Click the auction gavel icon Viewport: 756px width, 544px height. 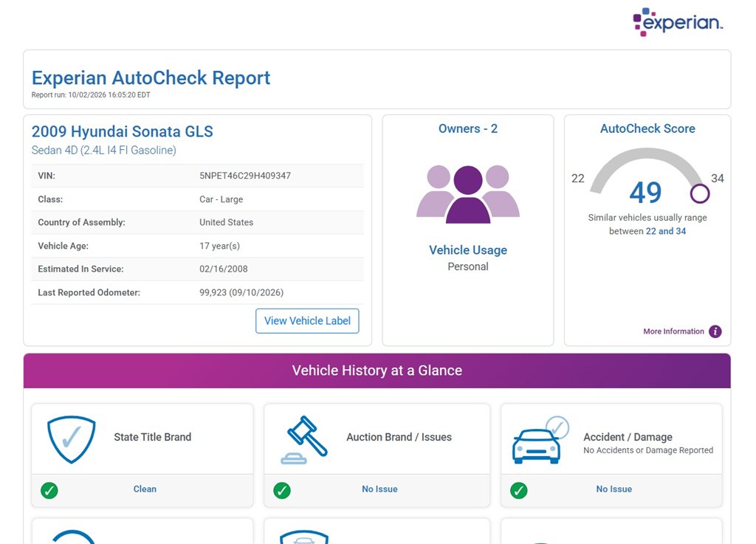coord(304,440)
